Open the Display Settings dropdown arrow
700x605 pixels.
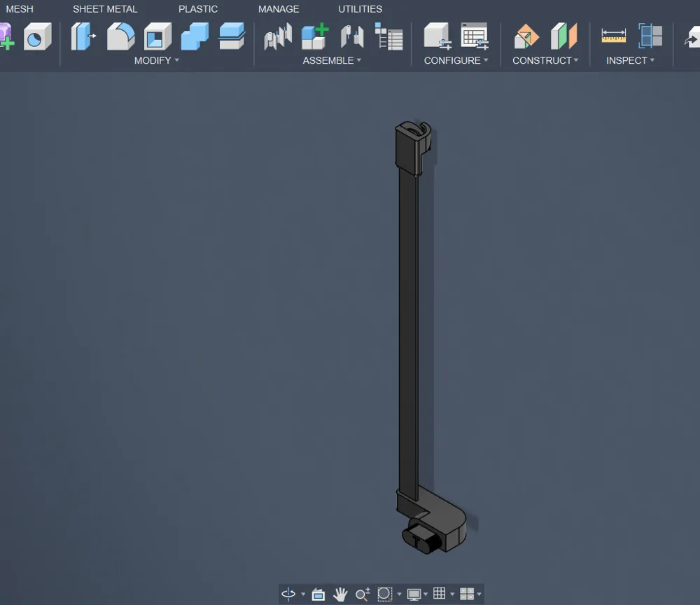click(426, 594)
